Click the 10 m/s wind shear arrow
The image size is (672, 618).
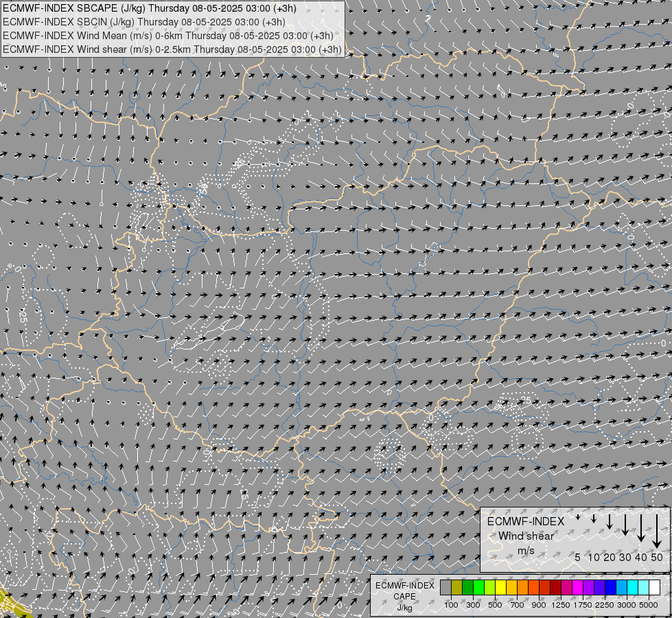594,518
